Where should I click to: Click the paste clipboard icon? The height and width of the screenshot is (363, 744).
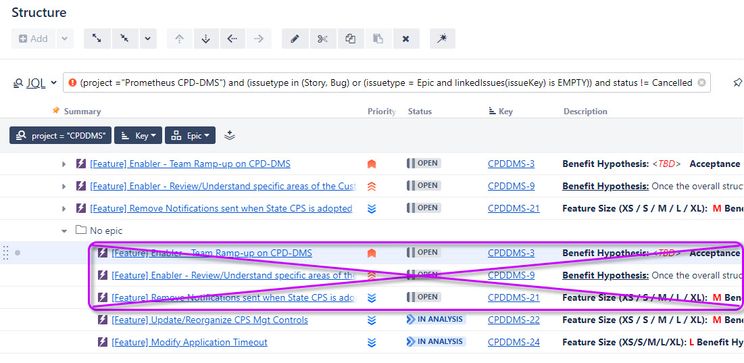coord(378,39)
